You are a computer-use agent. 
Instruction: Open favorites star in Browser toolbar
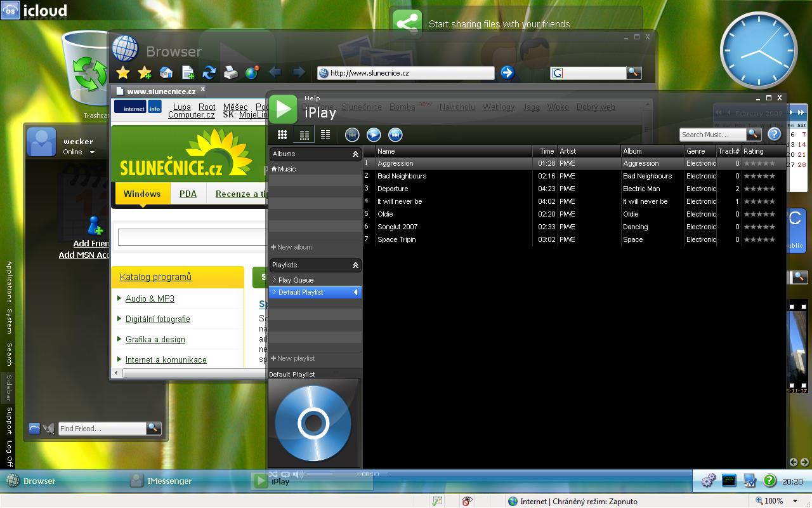[x=123, y=72]
